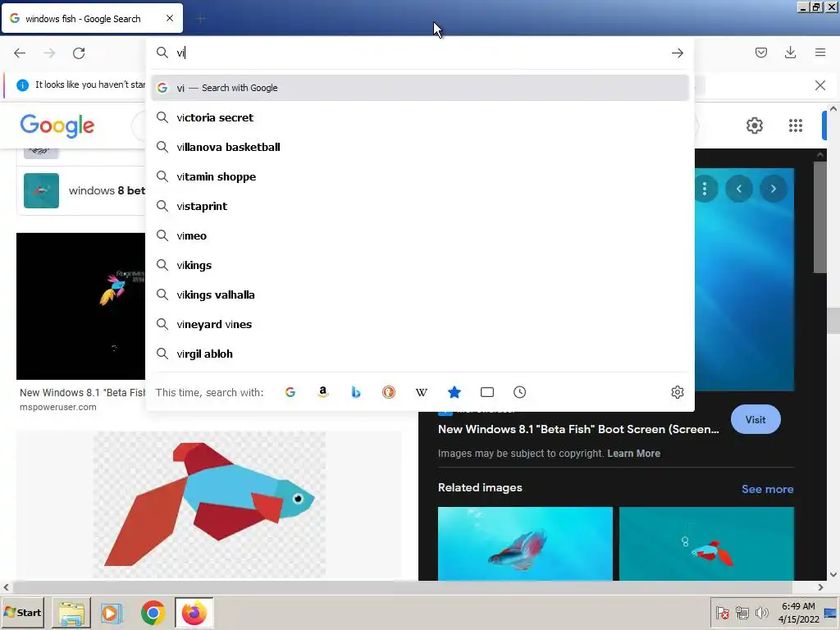Click the 'windows 8 bet' related search chip
The height and width of the screenshot is (630, 840).
click(81, 190)
